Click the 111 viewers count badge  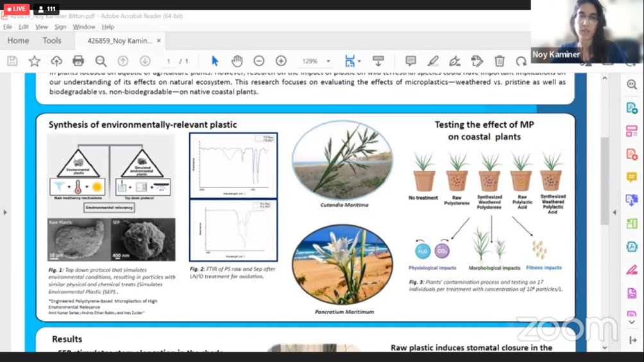(x=46, y=8)
